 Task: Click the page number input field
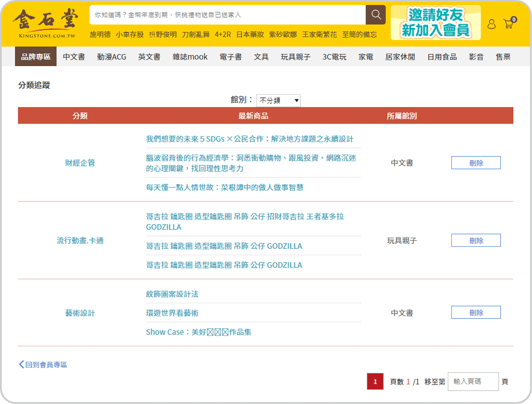473,381
